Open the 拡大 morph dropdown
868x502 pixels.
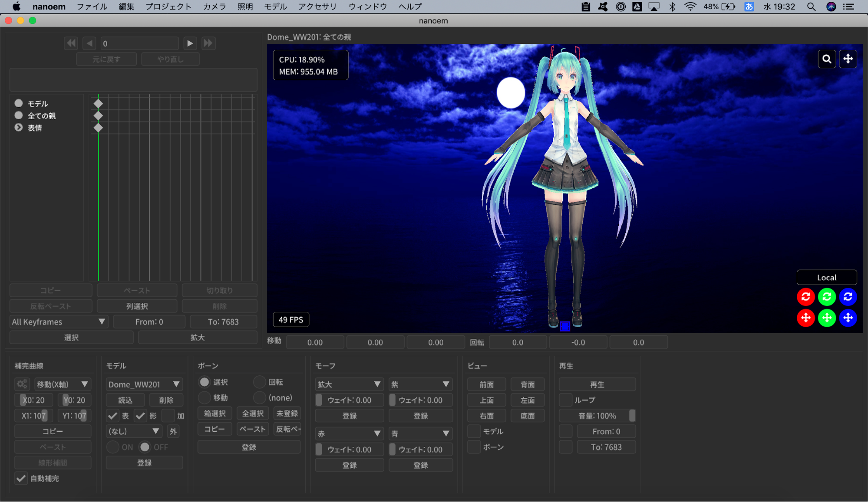[350, 384]
